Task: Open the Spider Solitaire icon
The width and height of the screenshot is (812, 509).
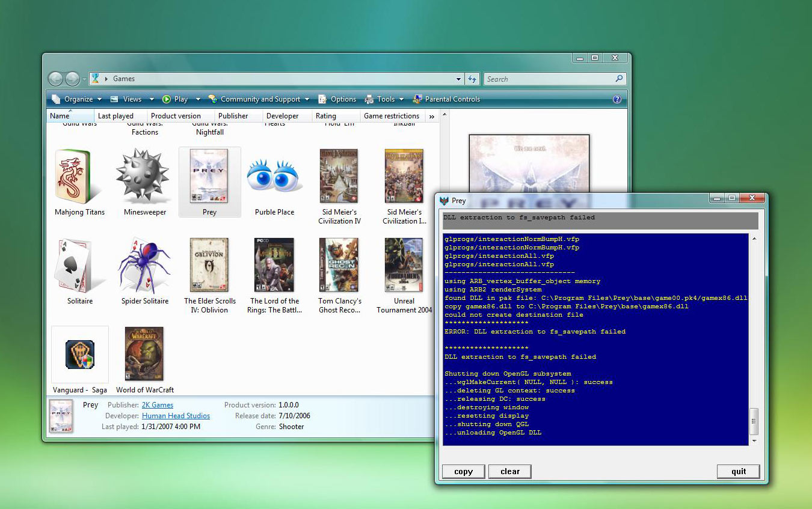Action: pyautogui.click(x=144, y=265)
